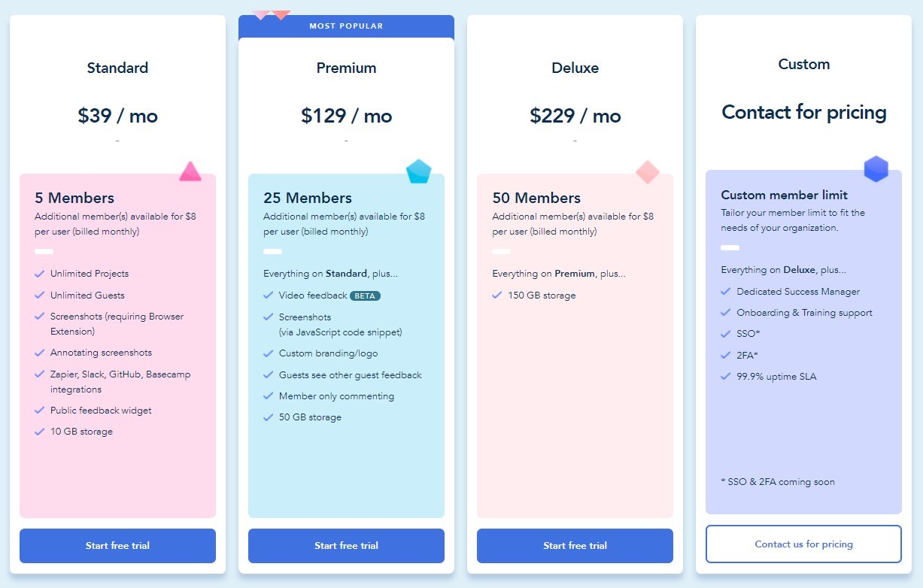The height and width of the screenshot is (588, 923).
Task: Click the pink triangle icon on Standard plan
Action: (x=190, y=171)
